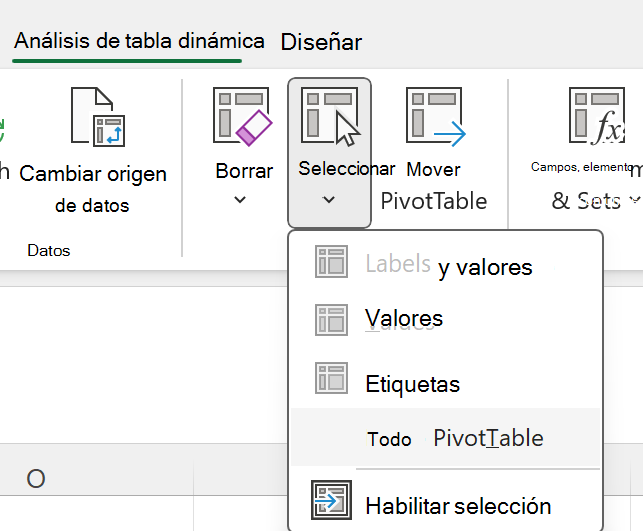Expand the Borrar dropdown arrow

(240, 200)
